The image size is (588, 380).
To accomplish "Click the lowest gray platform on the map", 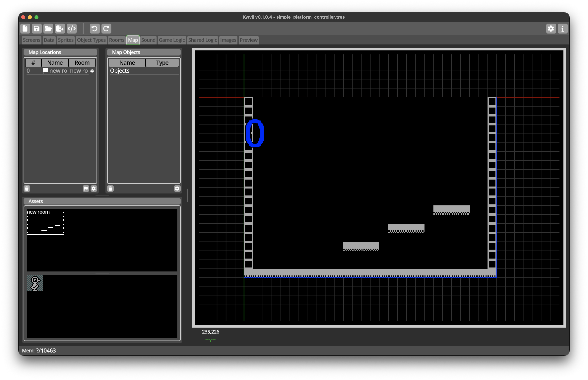I will tap(361, 246).
